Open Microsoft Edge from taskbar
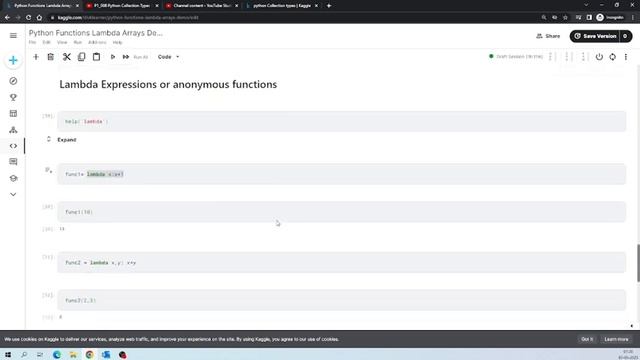The width and height of the screenshot is (640, 360). pos(57,355)
